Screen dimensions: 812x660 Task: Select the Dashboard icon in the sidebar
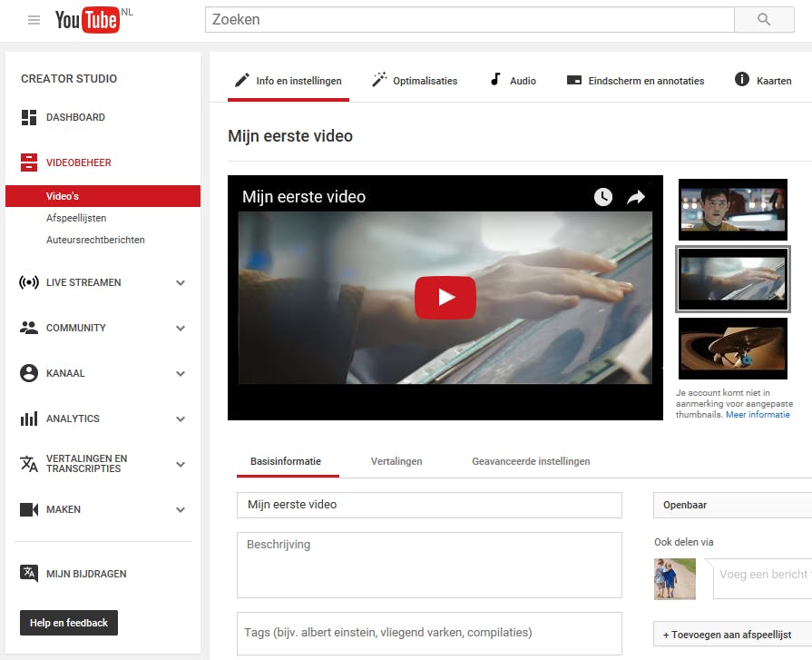pos(29,117)
